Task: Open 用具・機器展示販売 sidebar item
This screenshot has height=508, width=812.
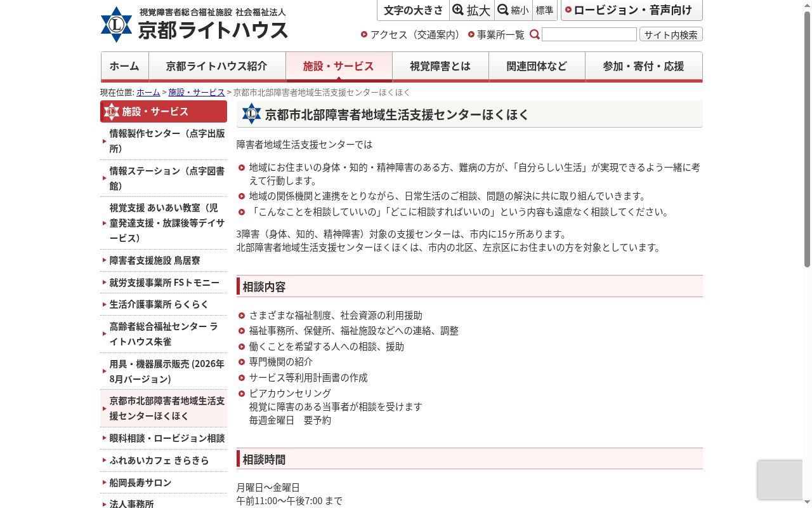Action: pyautogui.click(x=164, y=371)
